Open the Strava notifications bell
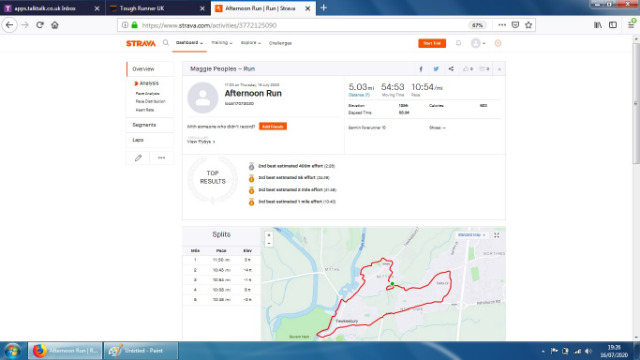The width and height of the screenshot is (640, 360). pyautogui.click(x=458, y=43)
